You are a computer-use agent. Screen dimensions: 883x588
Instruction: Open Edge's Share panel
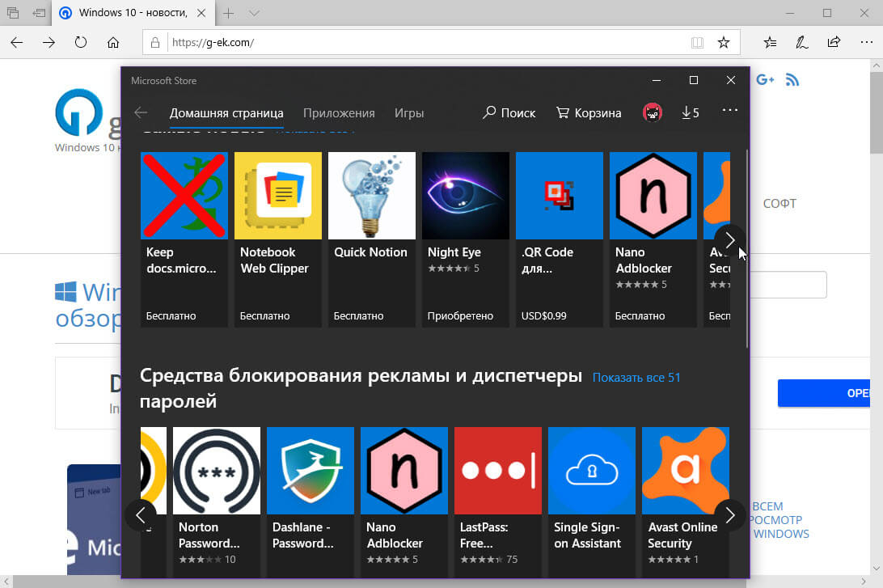(x=833, y=42)
